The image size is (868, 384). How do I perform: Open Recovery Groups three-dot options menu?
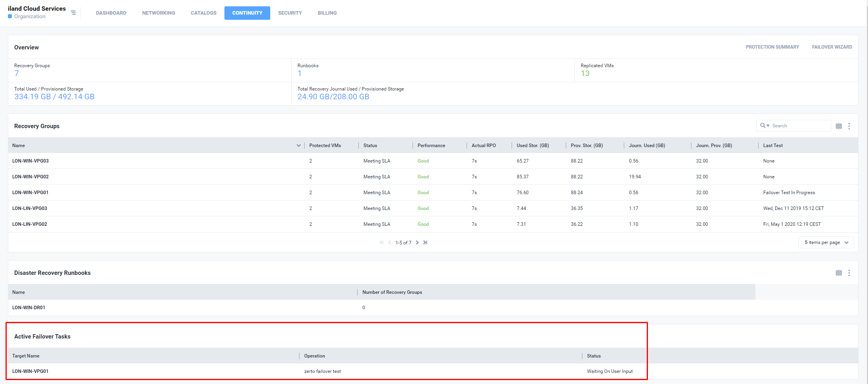(849, 126)
